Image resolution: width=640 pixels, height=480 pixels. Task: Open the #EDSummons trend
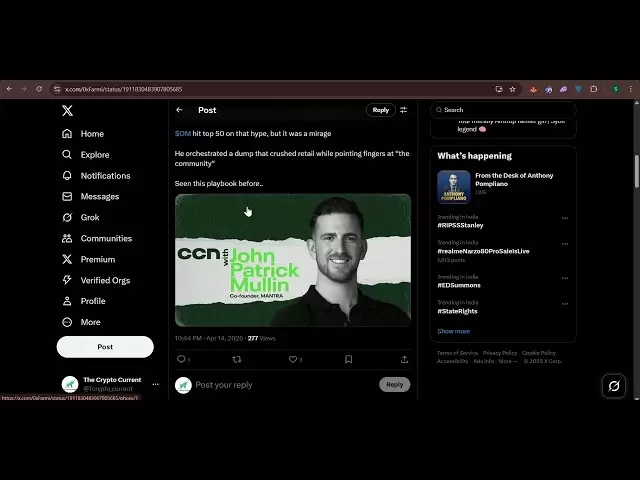[459, 285]
